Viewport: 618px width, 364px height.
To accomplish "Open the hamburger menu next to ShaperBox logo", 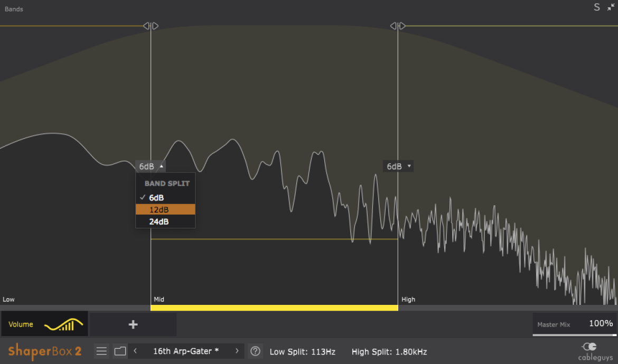I will click(x=101, y=351).
